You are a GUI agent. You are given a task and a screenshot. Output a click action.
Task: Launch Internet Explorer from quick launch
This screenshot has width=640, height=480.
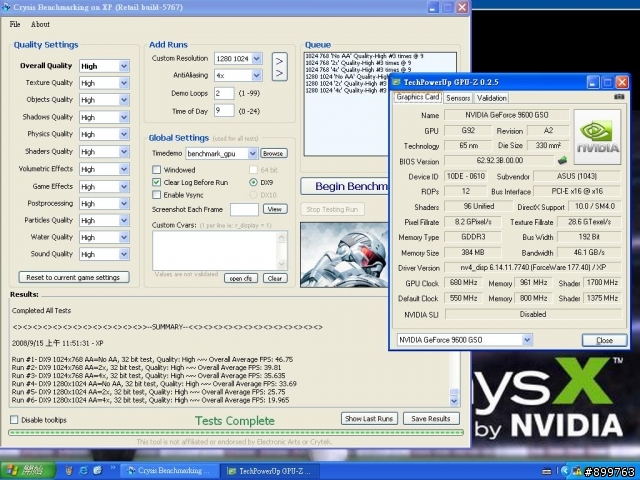point(83,471)
